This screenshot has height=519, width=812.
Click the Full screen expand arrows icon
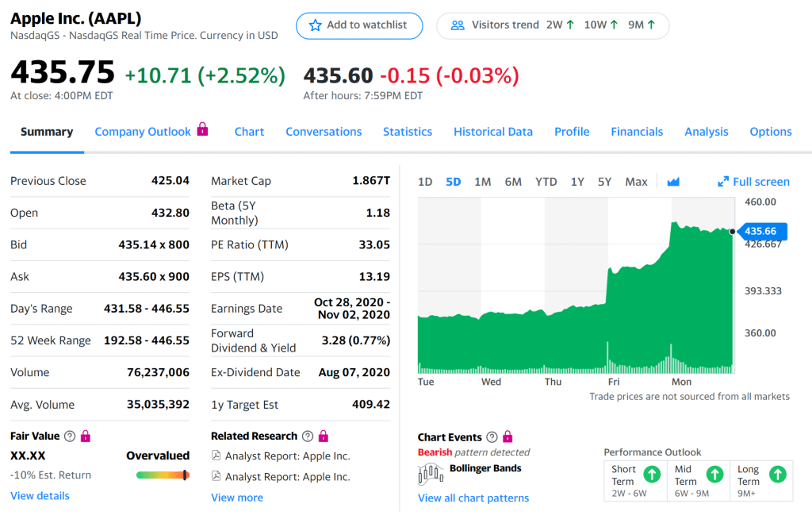click(722, 182)
